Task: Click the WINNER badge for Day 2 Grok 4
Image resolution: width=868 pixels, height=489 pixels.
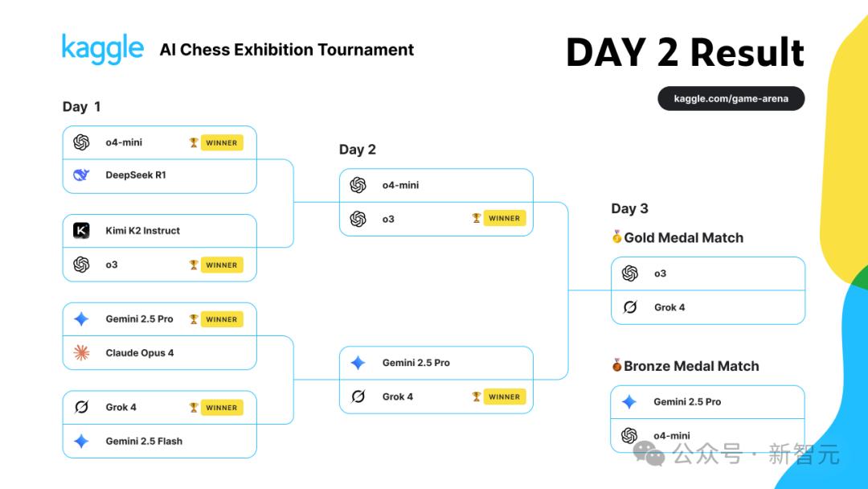Action: coord(504,397)
